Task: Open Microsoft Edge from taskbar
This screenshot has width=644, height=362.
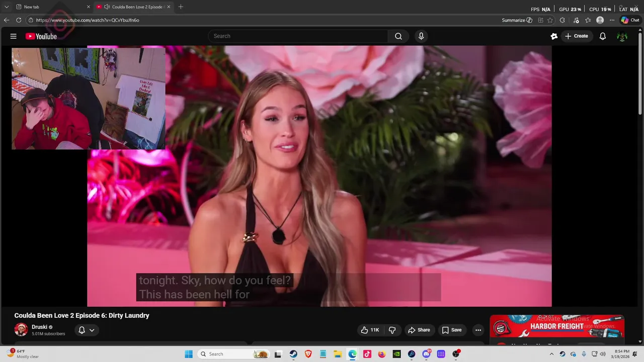Action: pyautogui.click(x=352, y=354)
